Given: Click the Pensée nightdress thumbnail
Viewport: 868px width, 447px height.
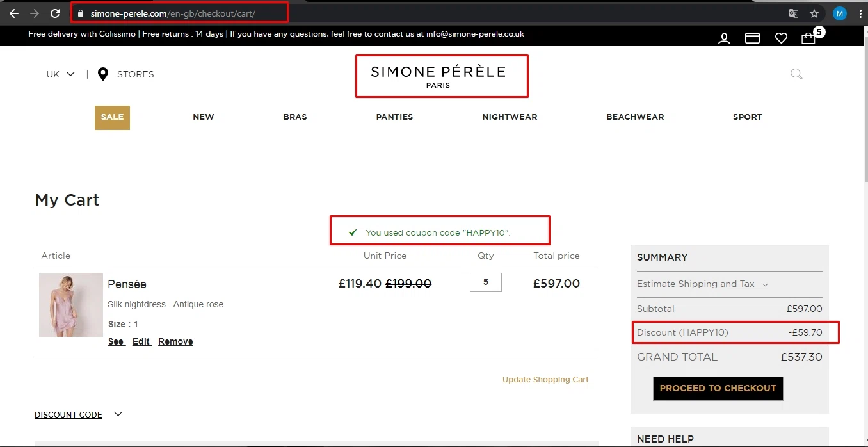Looking at the screenshot, I should click(71, 305).
